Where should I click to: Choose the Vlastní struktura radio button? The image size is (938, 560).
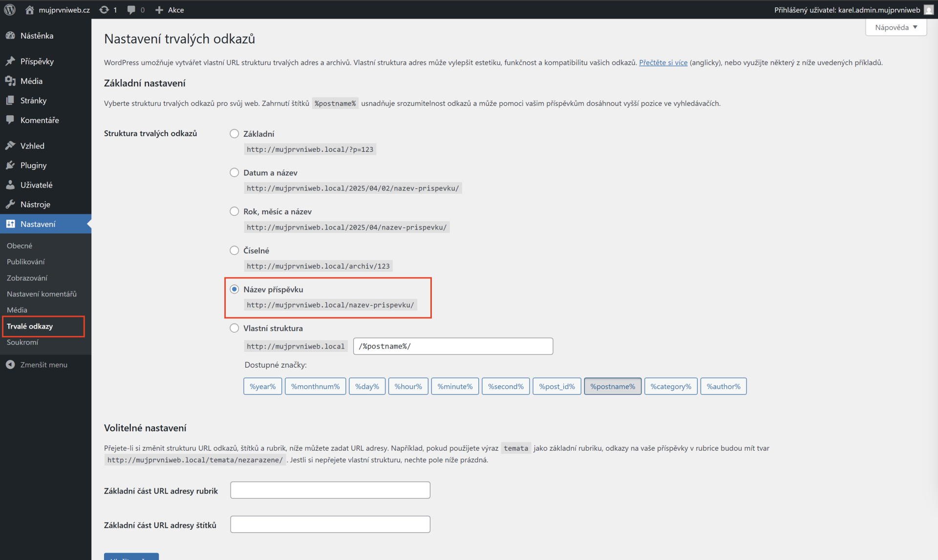[x=234, y=329]
